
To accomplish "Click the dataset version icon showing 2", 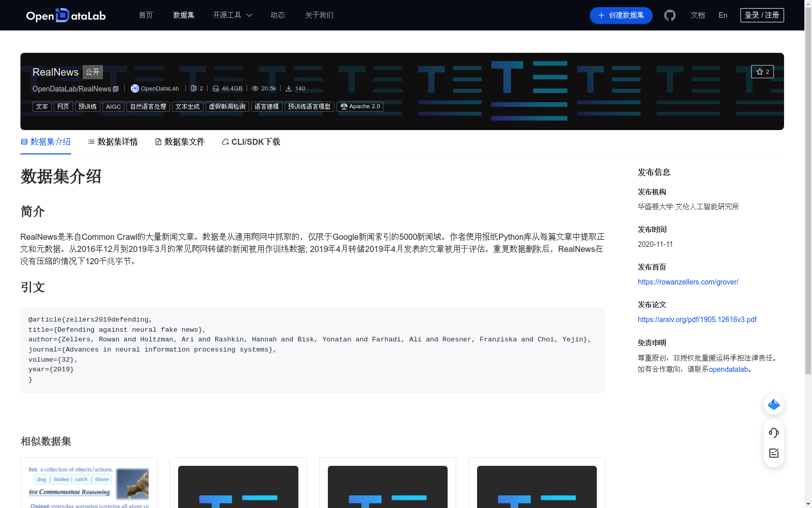I will coord(193,88).
